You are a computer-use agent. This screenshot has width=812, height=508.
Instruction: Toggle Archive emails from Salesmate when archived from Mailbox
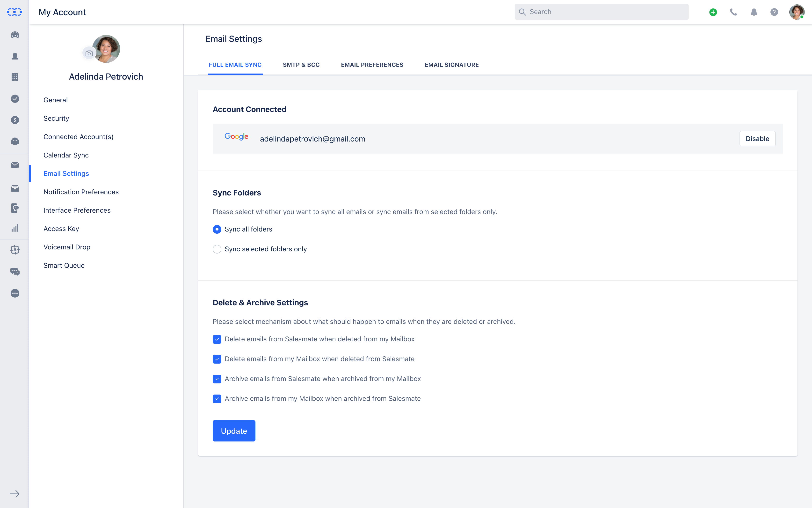[x=217, y=379]
